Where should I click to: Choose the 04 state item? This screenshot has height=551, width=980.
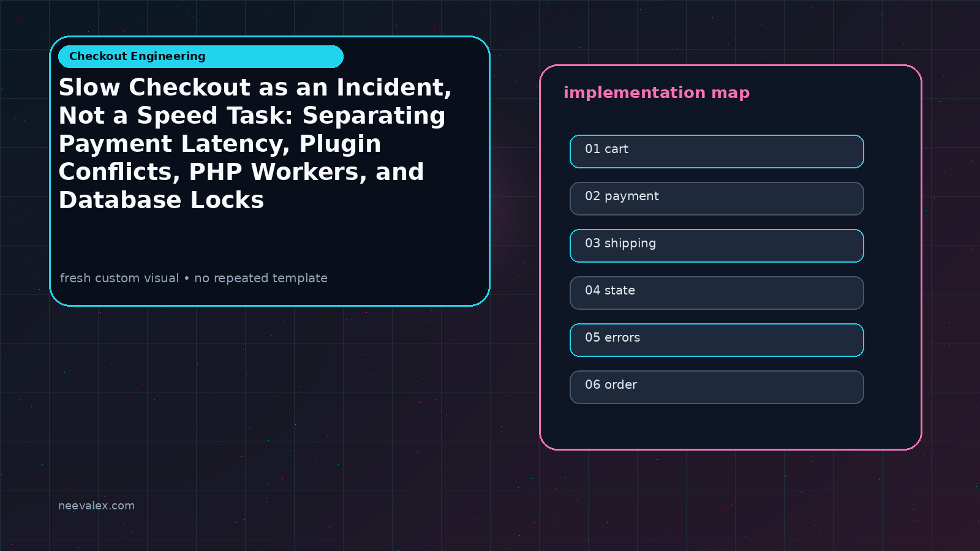[x=717, y=293]
